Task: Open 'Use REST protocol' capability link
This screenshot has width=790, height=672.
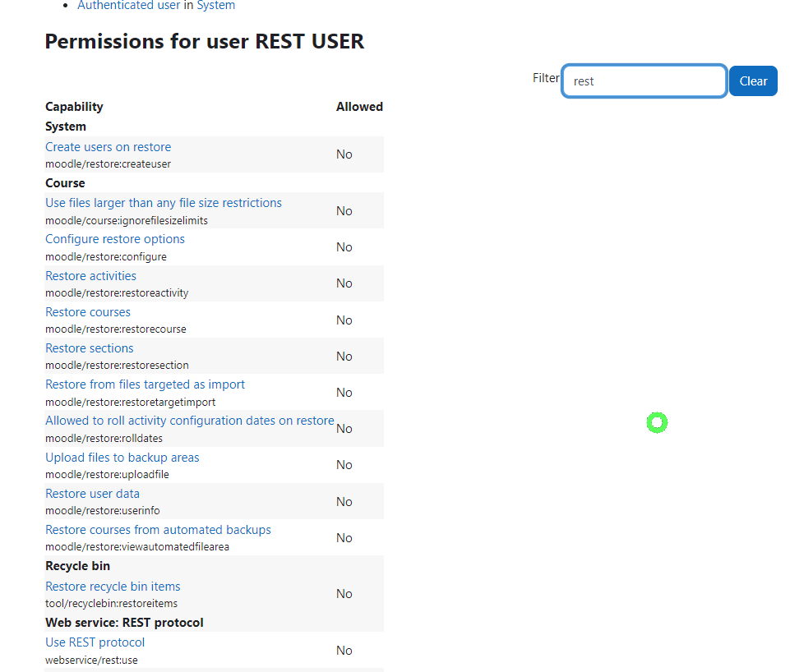Action: click(x=95, y=642)
